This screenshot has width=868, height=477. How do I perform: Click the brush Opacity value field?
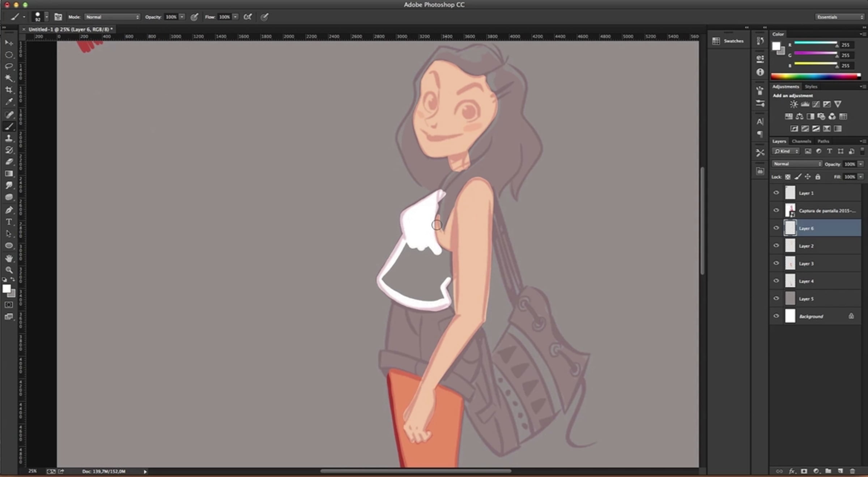[171, 17]
